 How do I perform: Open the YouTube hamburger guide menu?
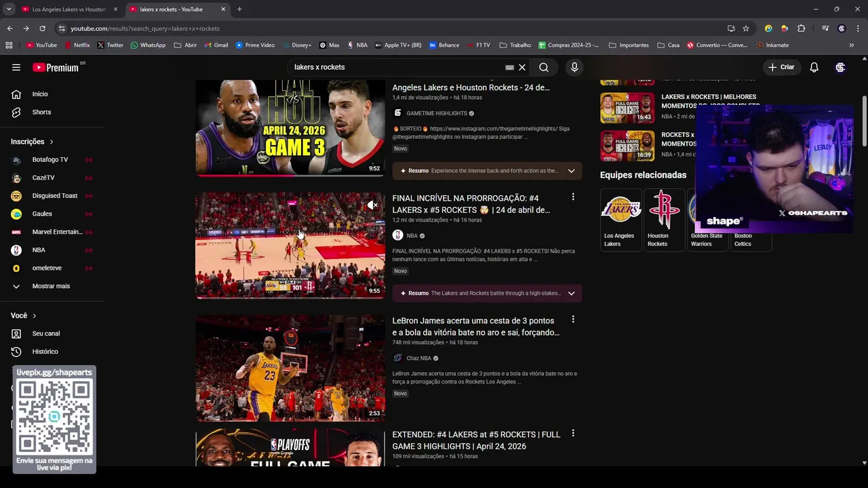click(16, 67)
